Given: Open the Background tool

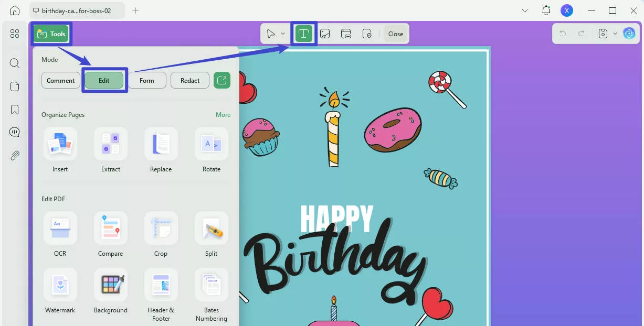Looking at the screenshot, I should pos(110,291).
